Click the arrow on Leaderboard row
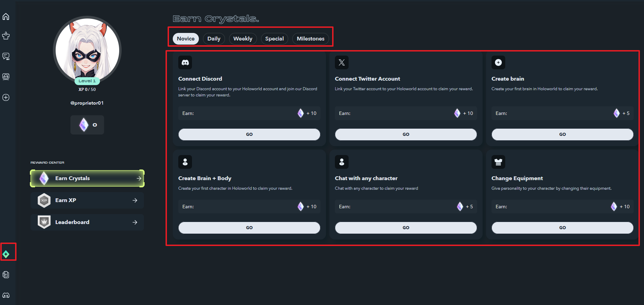Viewport: 644px width, 305px height. click(135, 222)
